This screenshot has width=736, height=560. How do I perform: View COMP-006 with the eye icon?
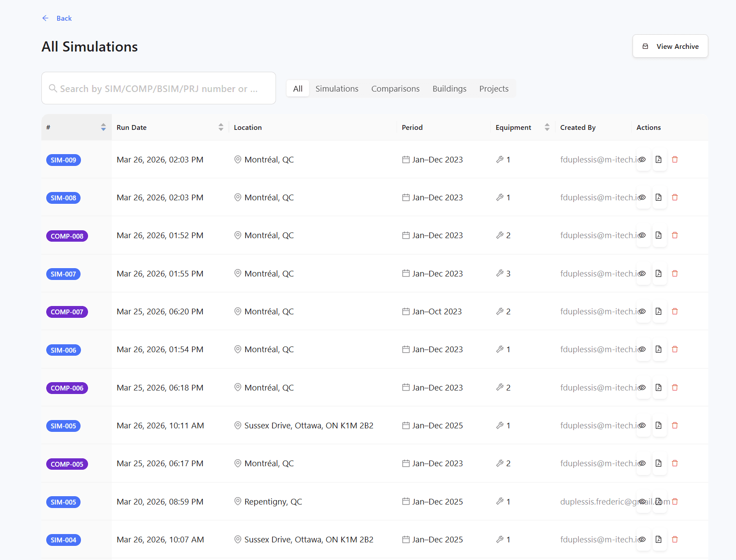click(643, 387)
